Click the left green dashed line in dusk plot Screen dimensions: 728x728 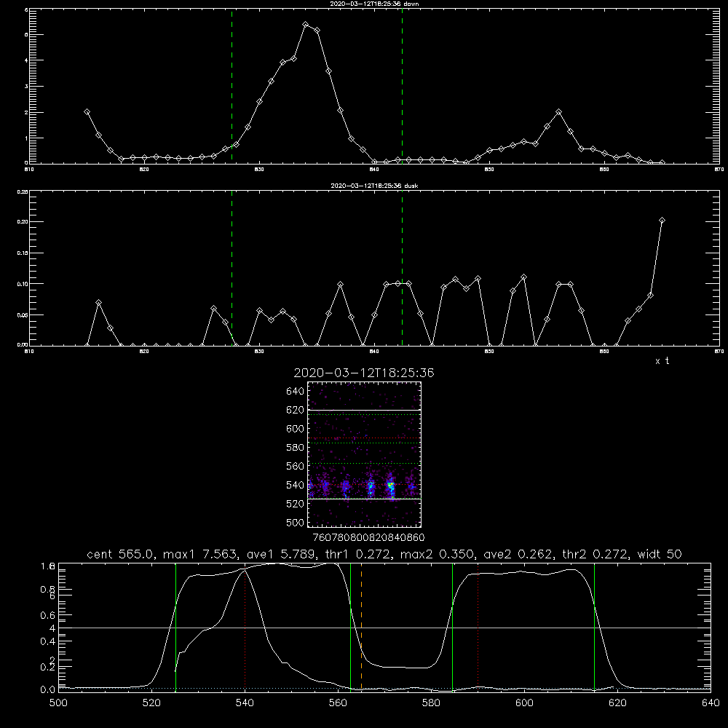coord(232,268)
